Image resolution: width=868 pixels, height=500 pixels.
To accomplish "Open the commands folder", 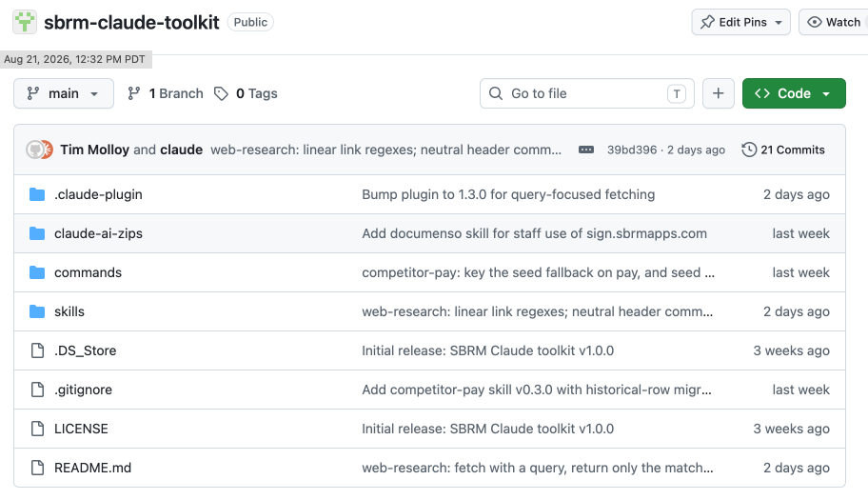I will (x=88, y=272).
